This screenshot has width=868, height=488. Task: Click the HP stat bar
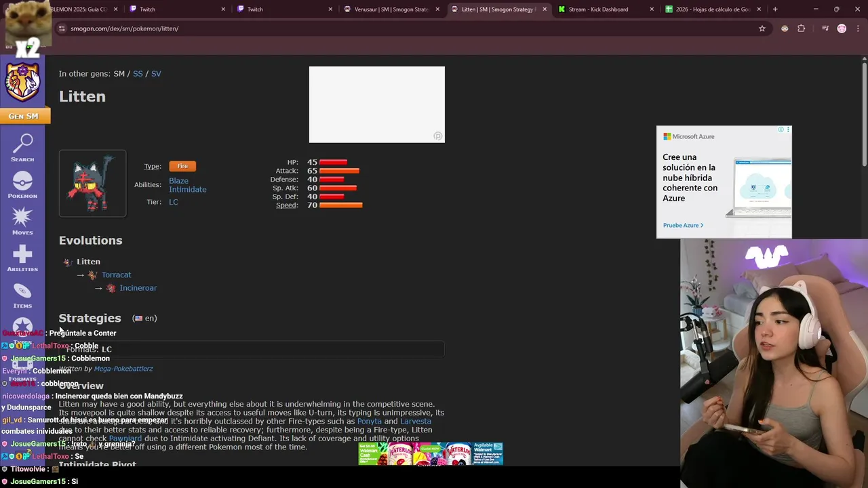click(x=333, y=162)
